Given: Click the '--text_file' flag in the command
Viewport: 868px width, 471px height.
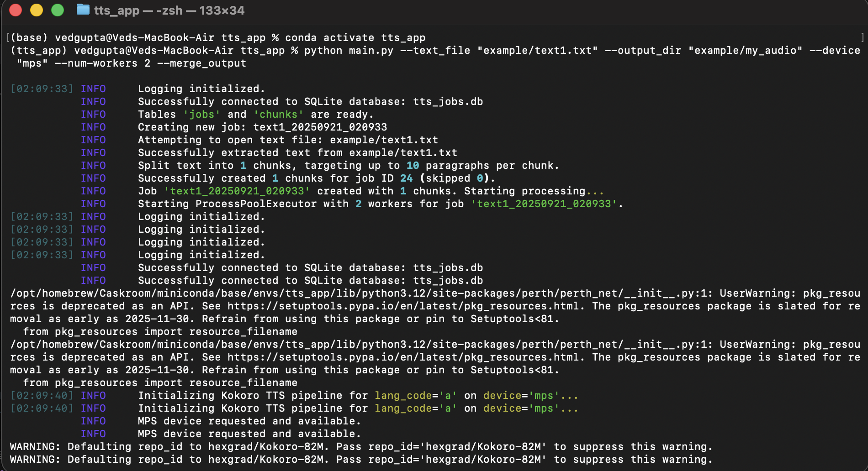Looking at the screenshot, I should click(435, 51).
